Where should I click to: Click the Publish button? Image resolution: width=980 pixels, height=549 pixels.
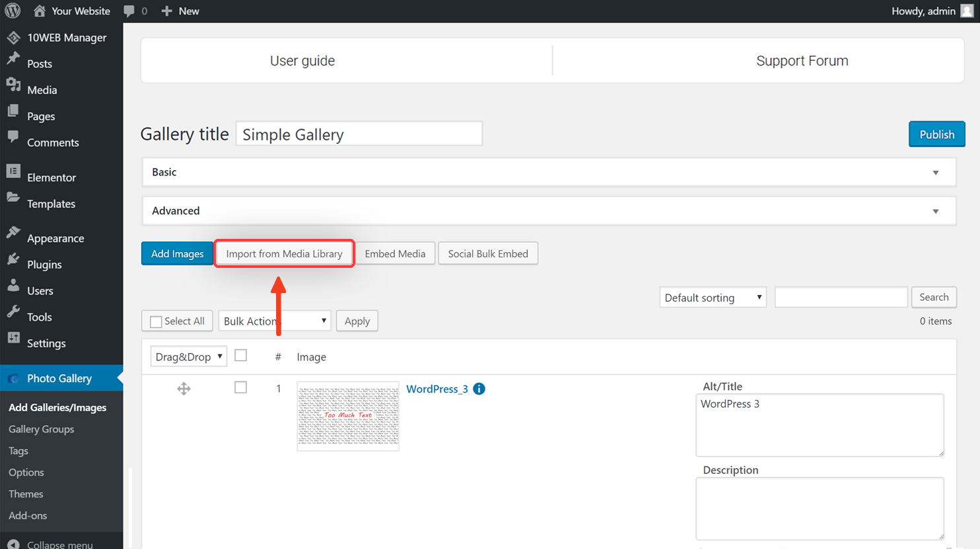pos(936,134)
